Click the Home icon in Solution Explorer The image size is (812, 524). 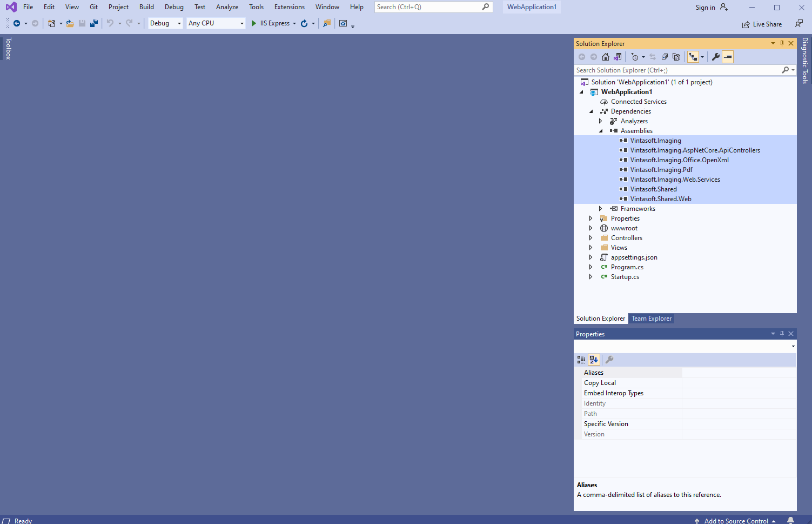point(606,57)
